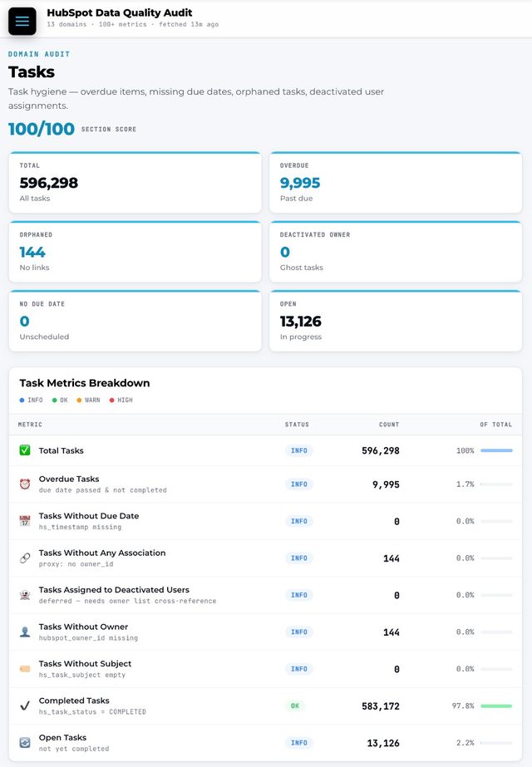Click the STATUS column header
Viewport: 532px width, 767px height.
[x=297, y=425]
